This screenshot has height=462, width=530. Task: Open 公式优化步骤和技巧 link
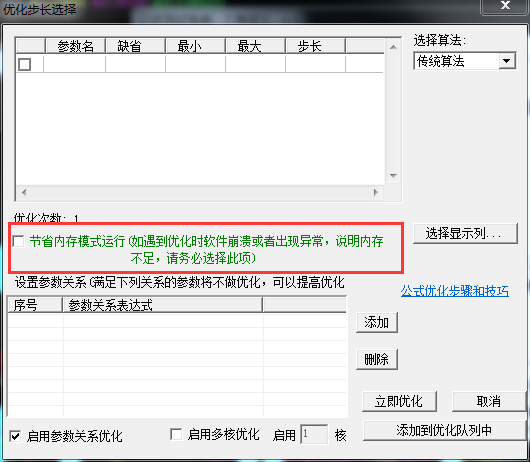(455, 291)
